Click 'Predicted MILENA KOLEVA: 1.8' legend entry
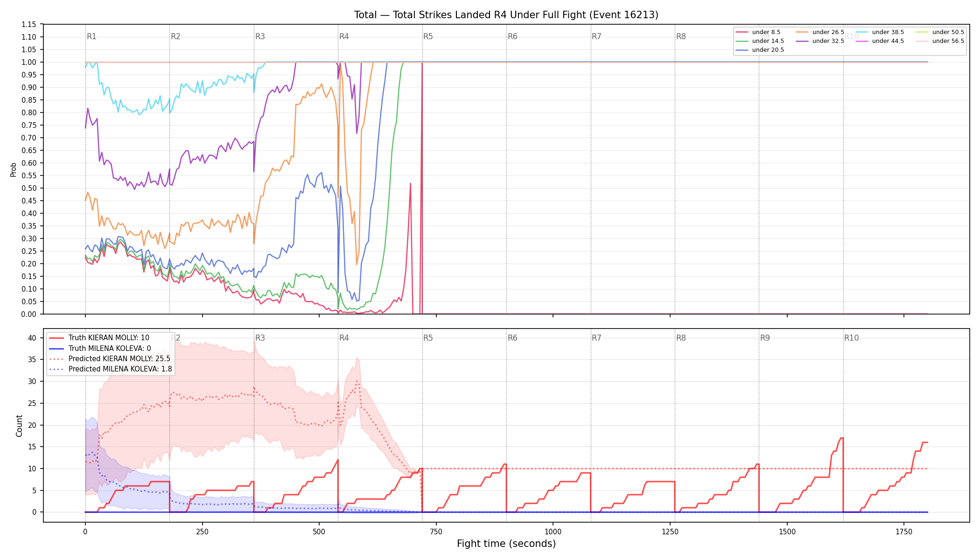 [x=120, y=369]
